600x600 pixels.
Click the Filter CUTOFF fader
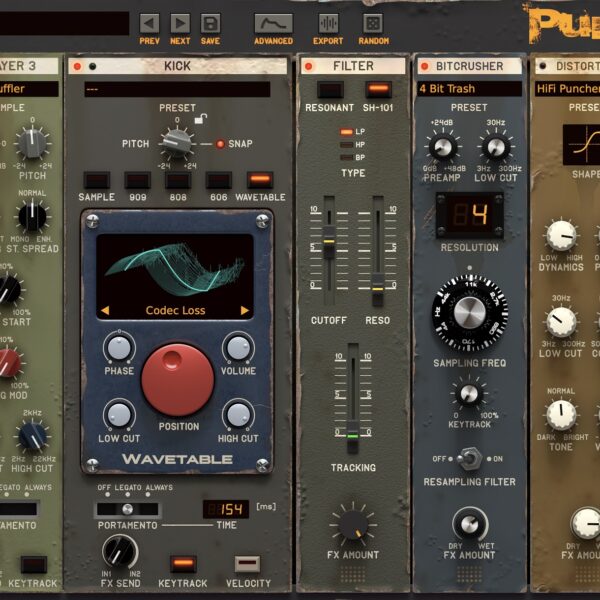(329, 242)
